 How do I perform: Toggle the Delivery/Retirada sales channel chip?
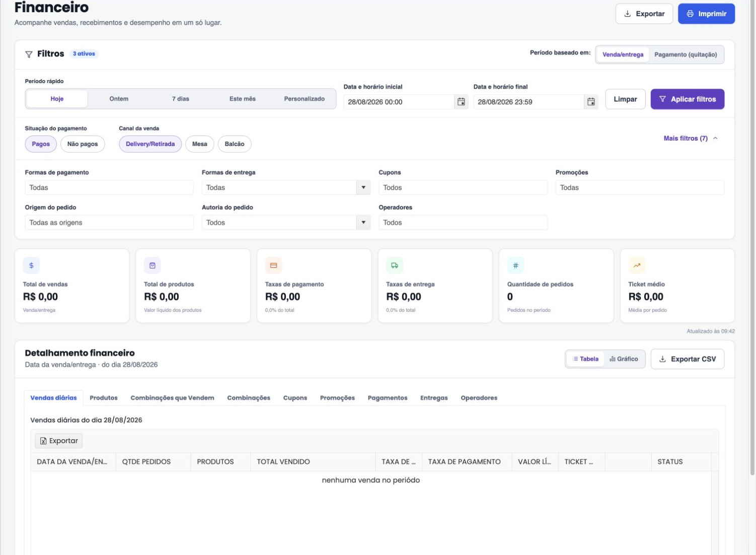coord(150,144)
